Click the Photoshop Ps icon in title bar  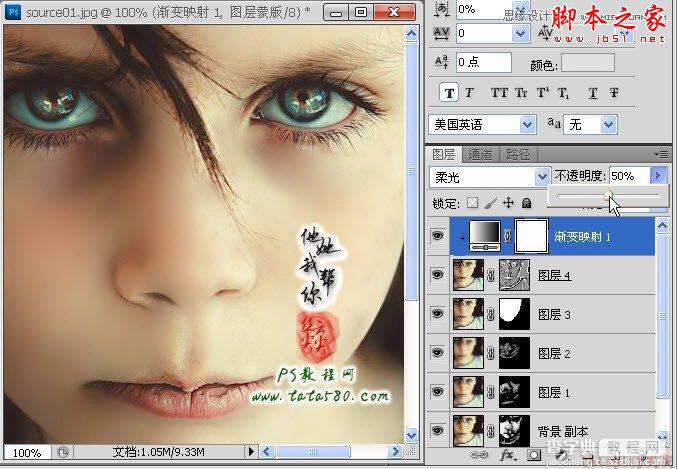pos(13,12)
